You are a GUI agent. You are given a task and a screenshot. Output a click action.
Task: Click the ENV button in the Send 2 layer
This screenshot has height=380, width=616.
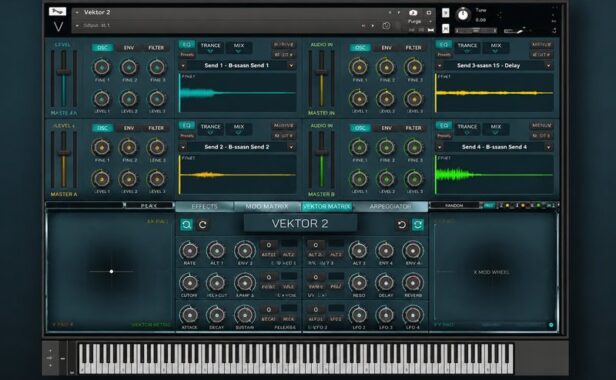129,128
